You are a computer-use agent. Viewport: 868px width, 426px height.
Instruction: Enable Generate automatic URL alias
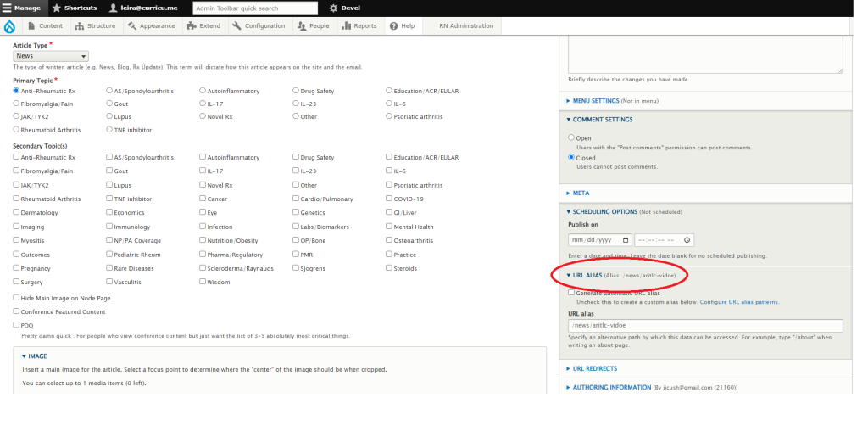(x=571, y=293)
